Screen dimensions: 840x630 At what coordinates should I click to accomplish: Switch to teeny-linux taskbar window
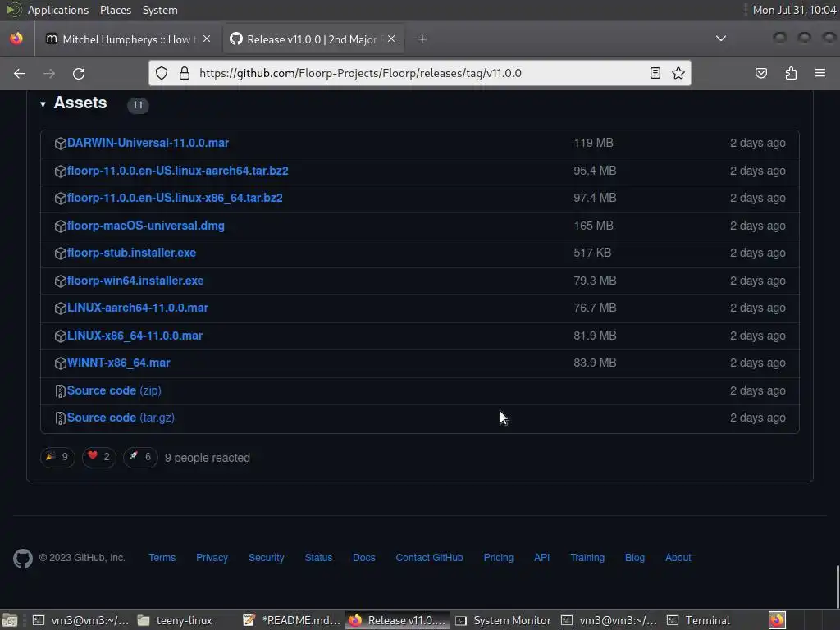pyautogui.click(x=176, y=620)
